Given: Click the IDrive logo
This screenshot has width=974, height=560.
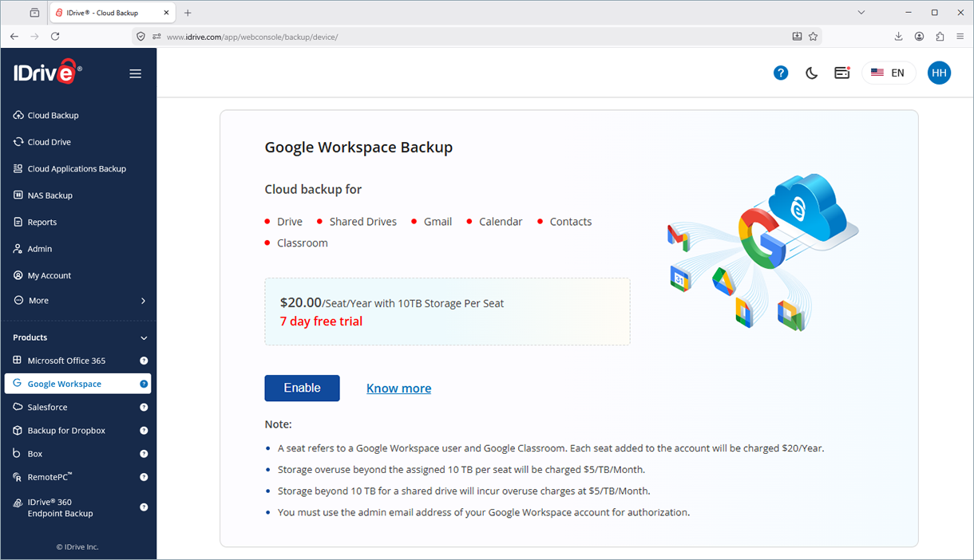Looking at the screenshot, I should 47,72.
